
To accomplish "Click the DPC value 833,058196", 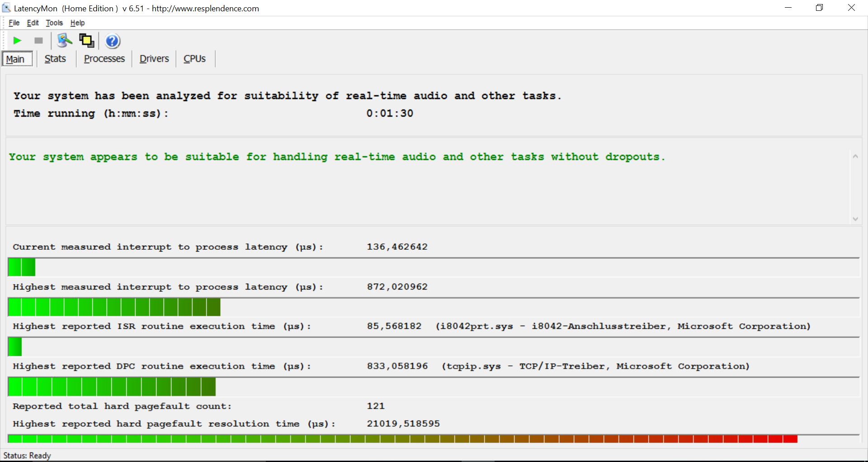I will (397, 366).
